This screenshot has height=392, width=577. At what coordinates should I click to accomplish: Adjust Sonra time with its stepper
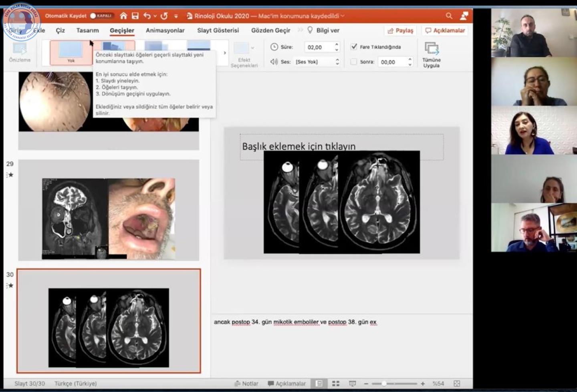pos(410,62)
